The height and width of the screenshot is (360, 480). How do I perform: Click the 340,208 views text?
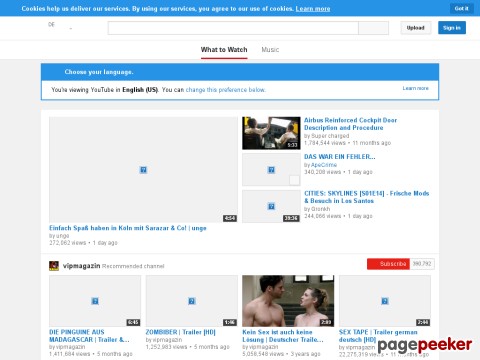click(x=322, y=172)
